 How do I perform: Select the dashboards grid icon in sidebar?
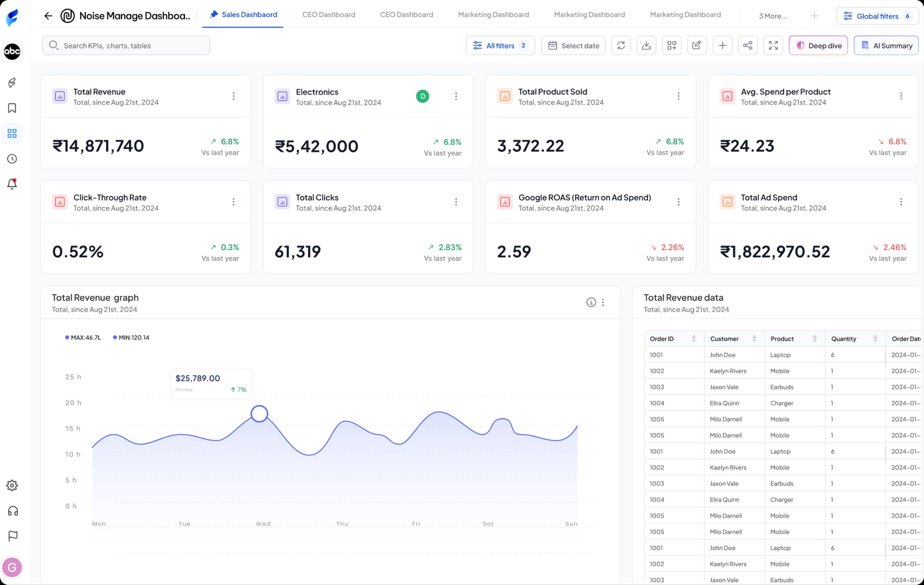(12, 133)
